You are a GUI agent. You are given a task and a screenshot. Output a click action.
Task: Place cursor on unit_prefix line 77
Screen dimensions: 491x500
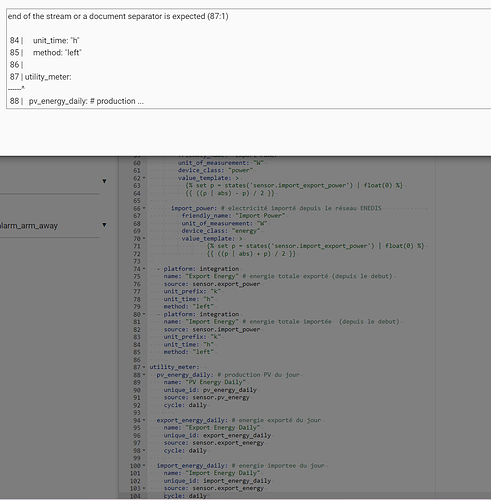tap(192, 291)
